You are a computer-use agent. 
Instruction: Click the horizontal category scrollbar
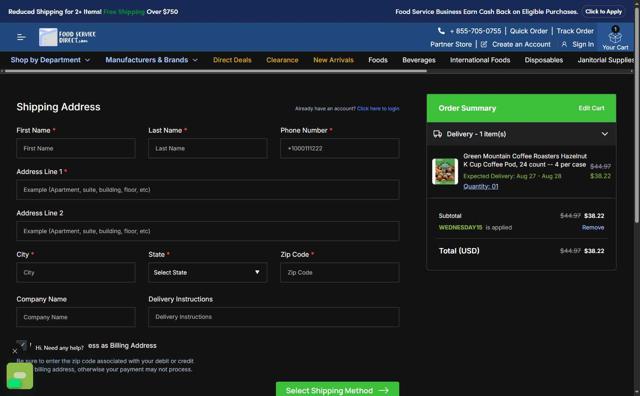(216, 71)
